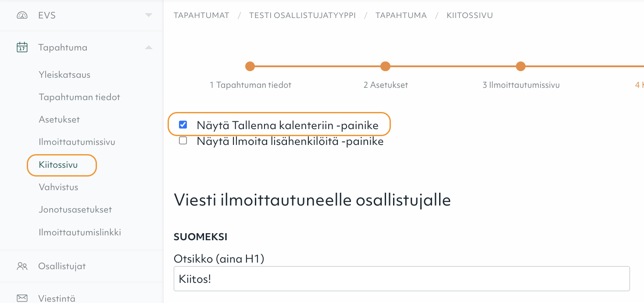Select Asetukset from the sidebar
Viewport: 644px width, 303px height.
click(x=58, y=119)
